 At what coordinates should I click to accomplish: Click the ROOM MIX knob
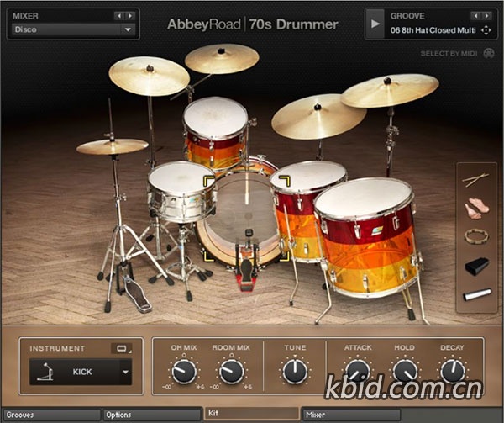tap(232, 372)
